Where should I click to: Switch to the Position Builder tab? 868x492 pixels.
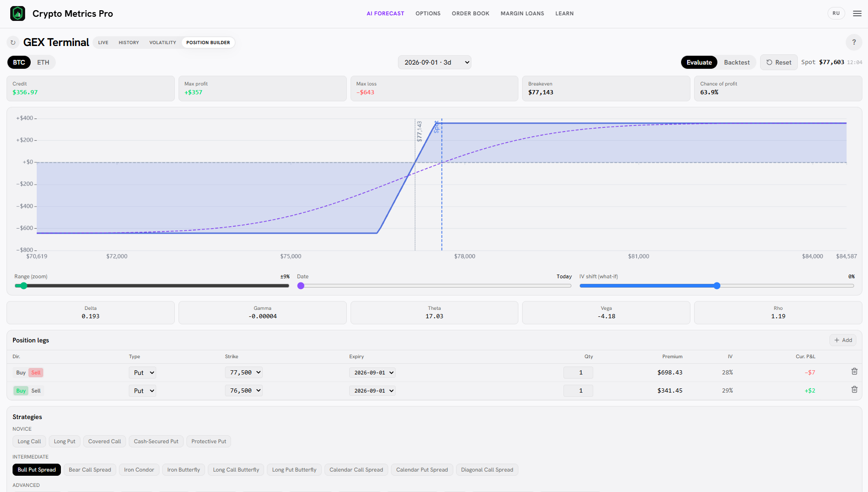point(208,42)
